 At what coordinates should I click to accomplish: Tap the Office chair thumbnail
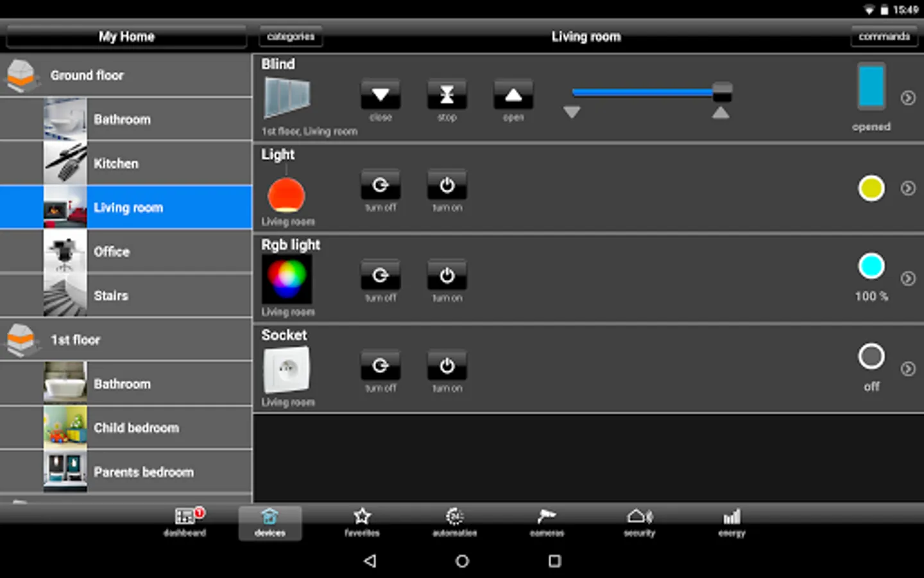pos(65,252)
